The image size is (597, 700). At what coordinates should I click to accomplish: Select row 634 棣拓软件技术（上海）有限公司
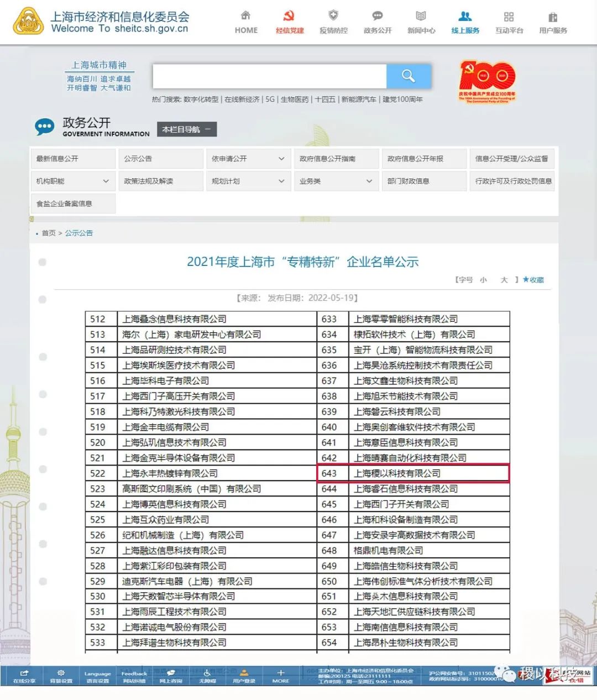point(413,335)
